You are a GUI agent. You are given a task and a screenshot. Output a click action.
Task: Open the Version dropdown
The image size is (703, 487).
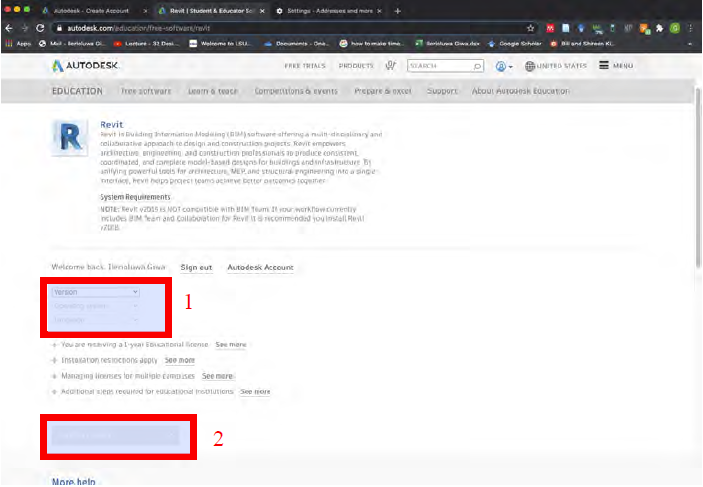click(95, 292)
